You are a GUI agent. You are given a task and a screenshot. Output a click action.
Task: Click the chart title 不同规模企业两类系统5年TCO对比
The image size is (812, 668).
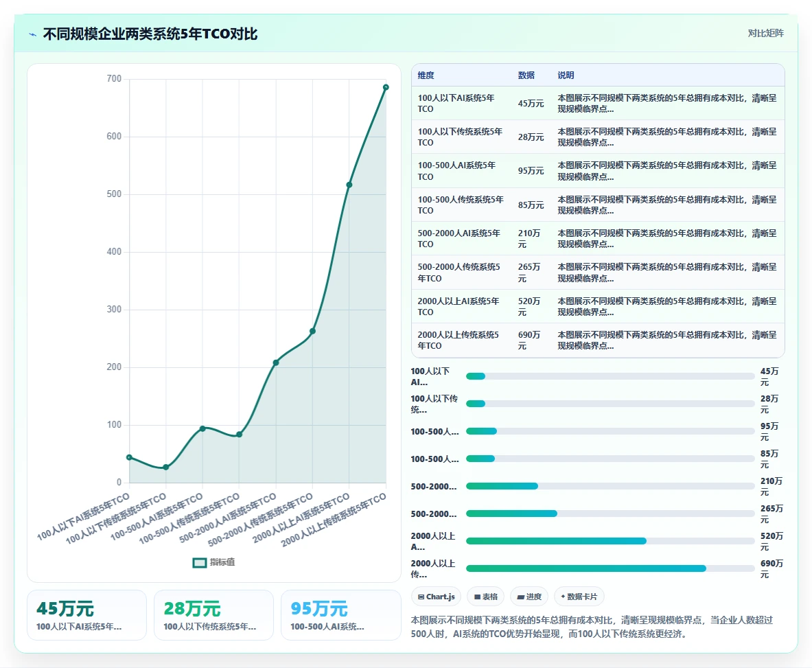(150, 34)
